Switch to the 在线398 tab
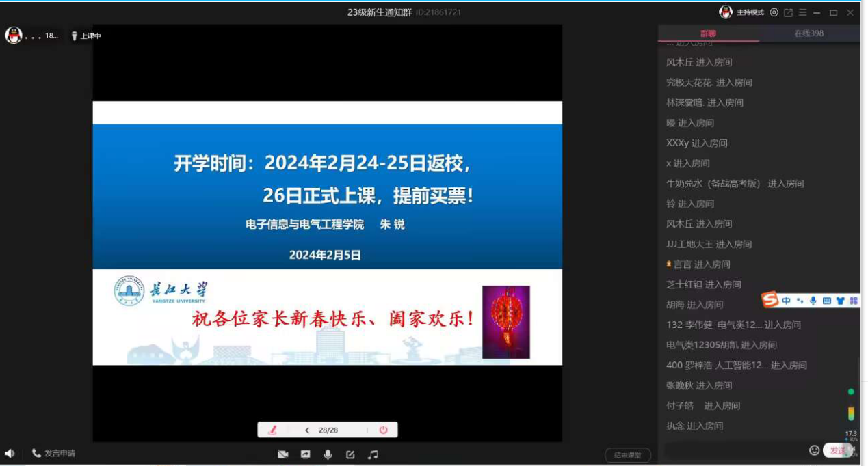This screenshot has width=868, height=466. click(808, 33)
